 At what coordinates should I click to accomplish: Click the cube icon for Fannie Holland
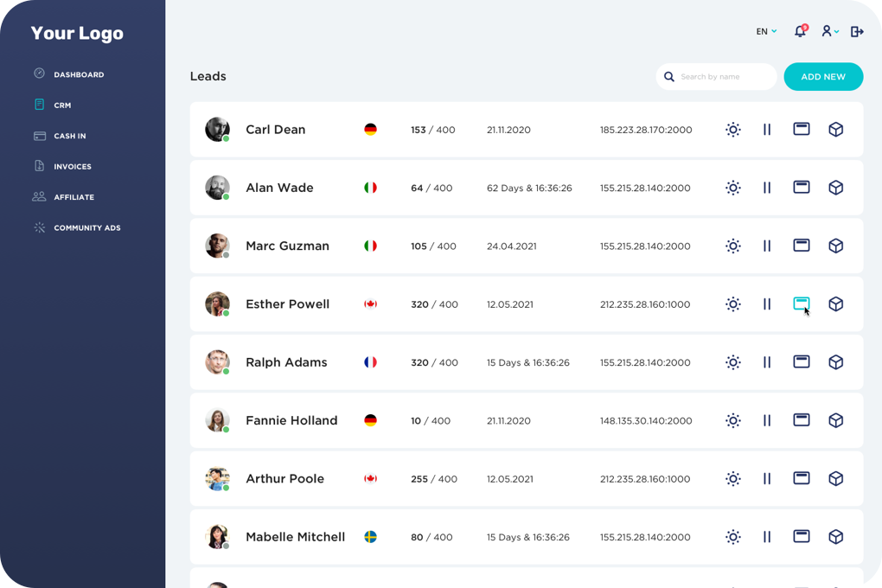836,420
